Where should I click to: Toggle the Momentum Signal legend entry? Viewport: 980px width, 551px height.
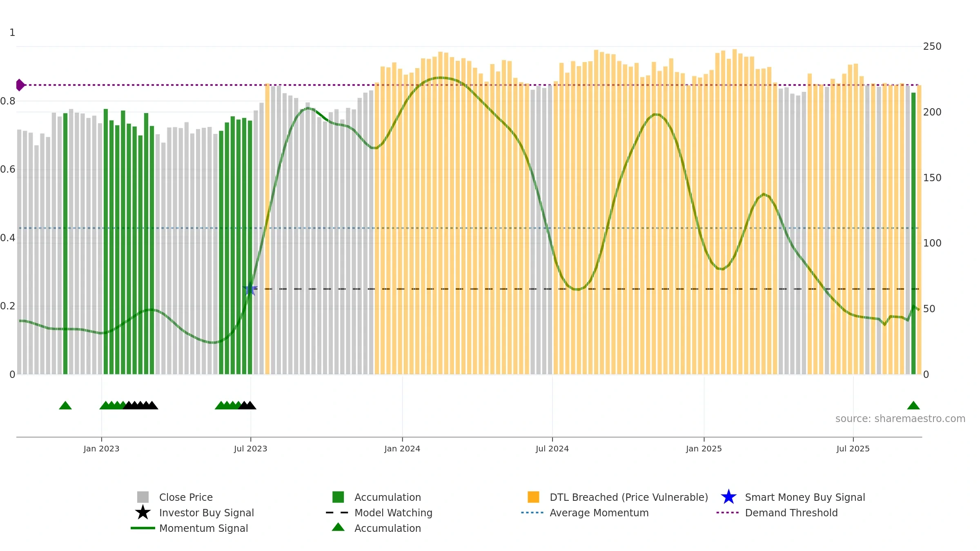pos(203,528)
